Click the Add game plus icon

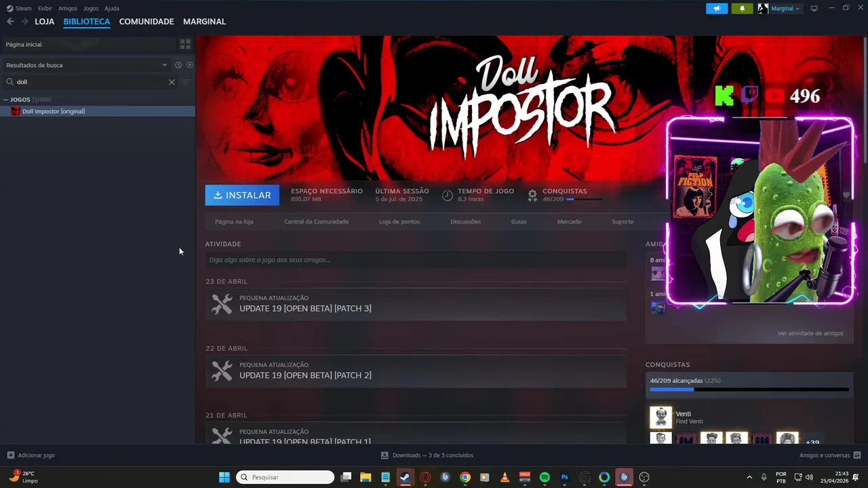(10, 455)
